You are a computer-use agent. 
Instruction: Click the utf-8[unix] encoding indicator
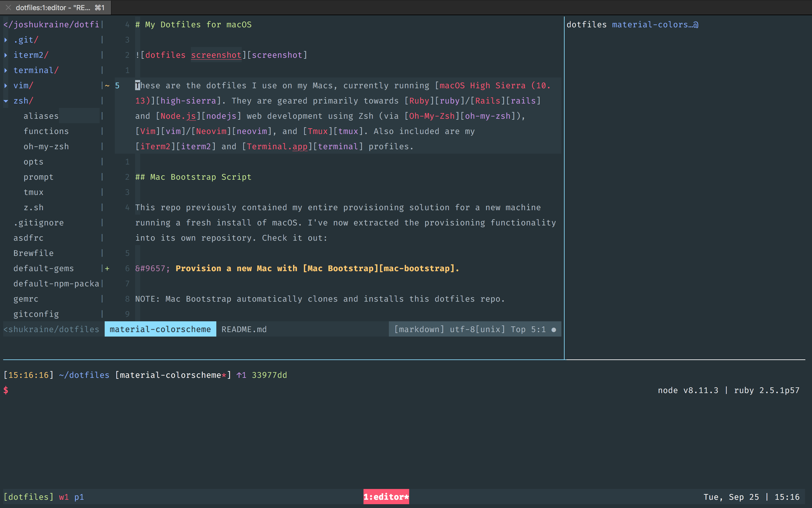click(477, 329)
